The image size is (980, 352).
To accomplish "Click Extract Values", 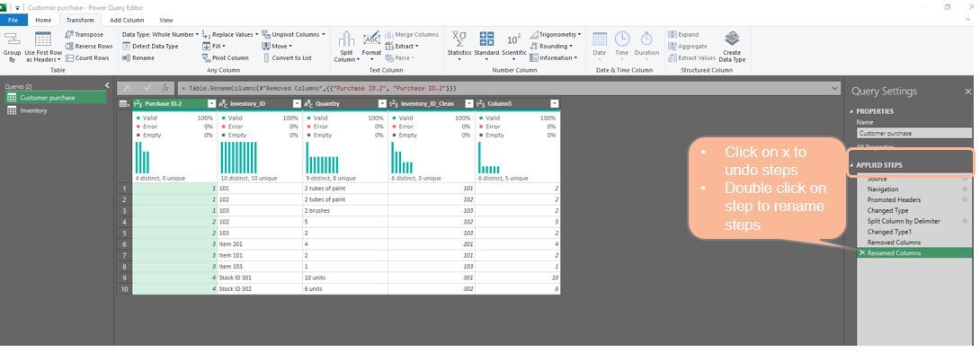I will tap(692, 57).
